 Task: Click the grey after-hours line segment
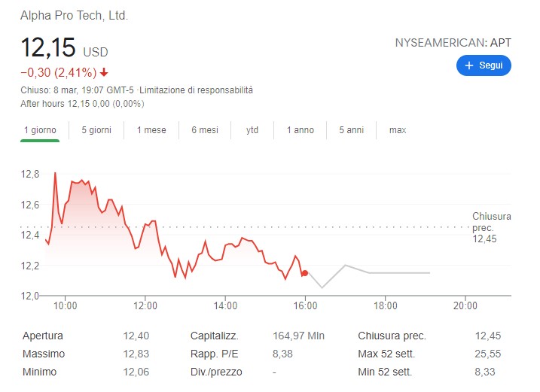(392, 272)
